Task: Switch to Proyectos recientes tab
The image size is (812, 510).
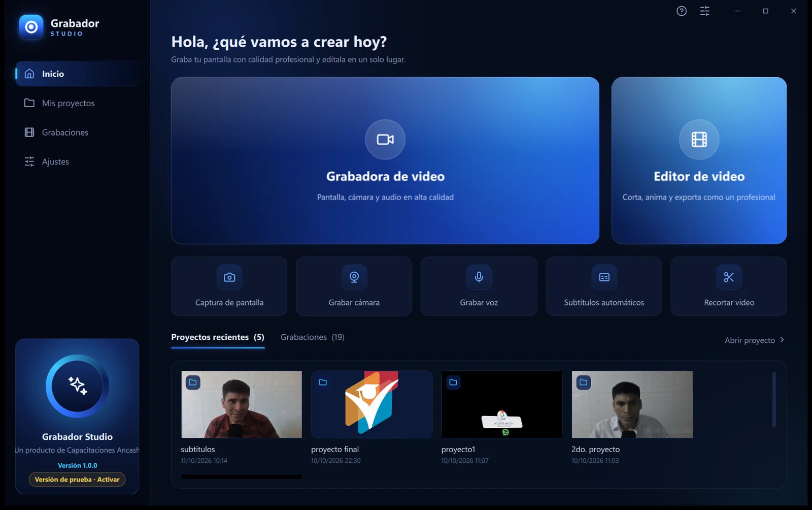Action: click(218, 337)
